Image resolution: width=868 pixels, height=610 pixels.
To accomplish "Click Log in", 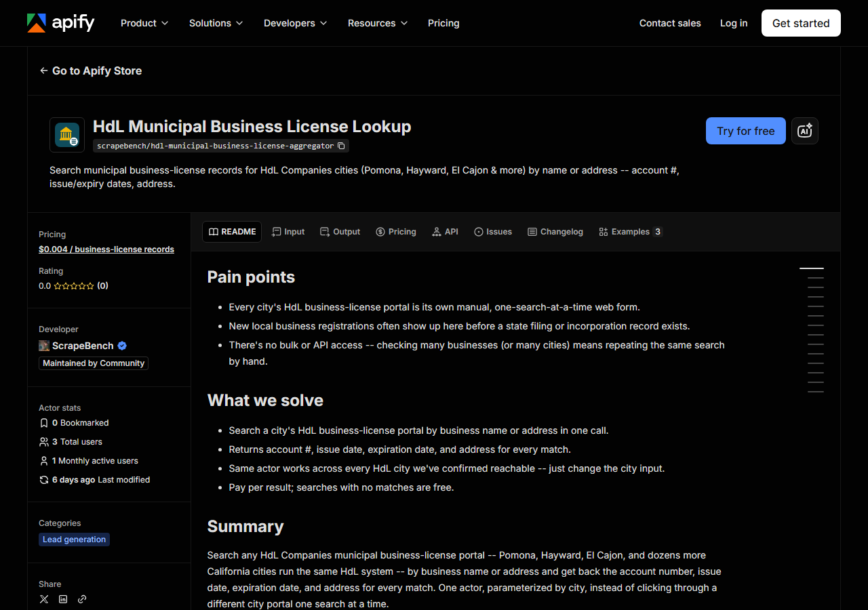I will pos(734,23).
